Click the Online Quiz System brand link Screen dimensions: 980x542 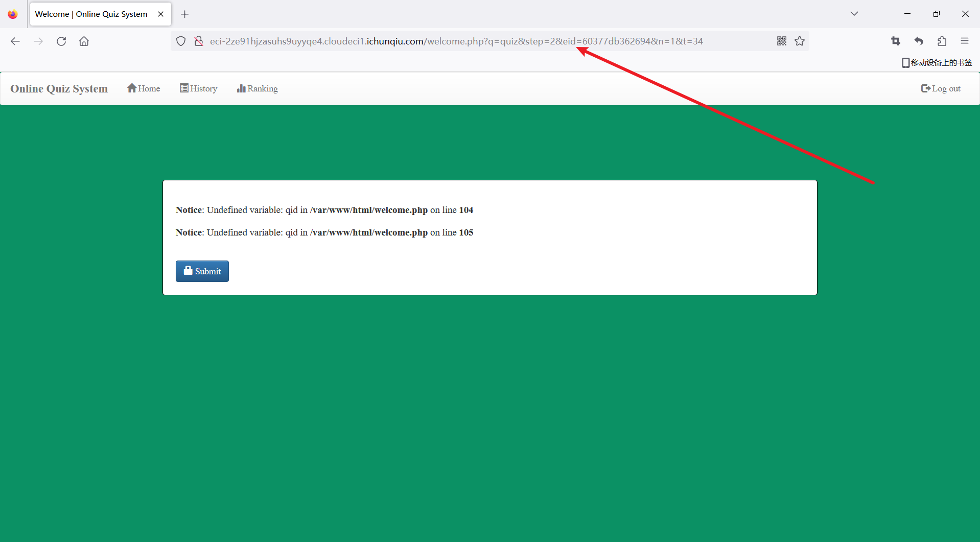tap(59, 89)
